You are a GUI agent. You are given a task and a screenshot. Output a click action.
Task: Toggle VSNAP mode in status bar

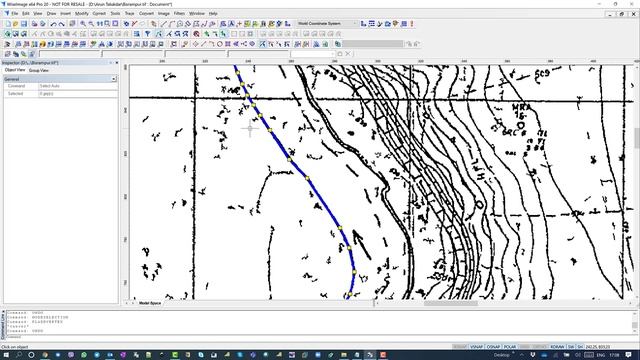click(476, 347)
